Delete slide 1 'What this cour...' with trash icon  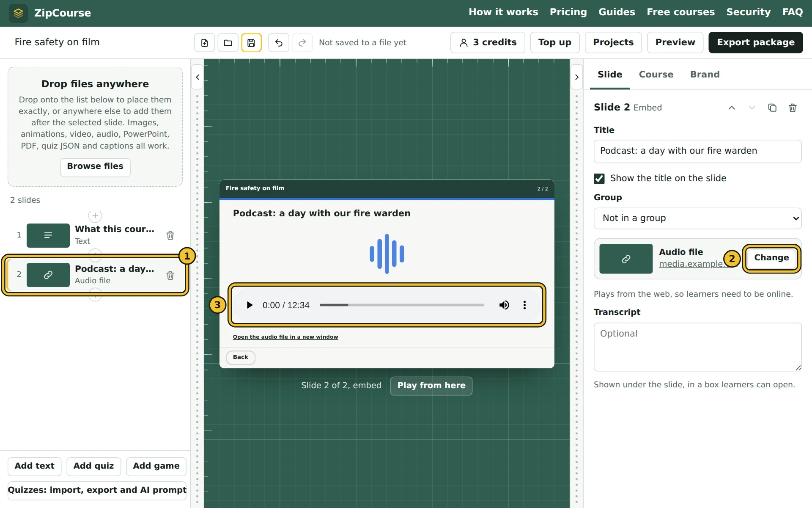170,235
